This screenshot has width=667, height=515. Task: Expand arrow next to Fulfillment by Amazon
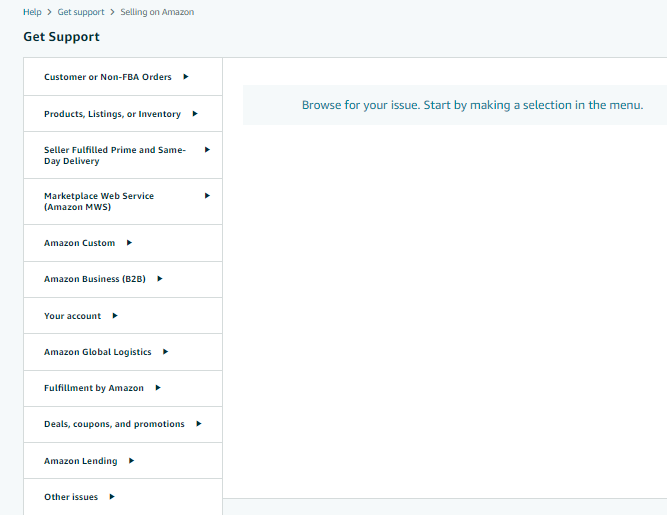[x=158, y=388]
